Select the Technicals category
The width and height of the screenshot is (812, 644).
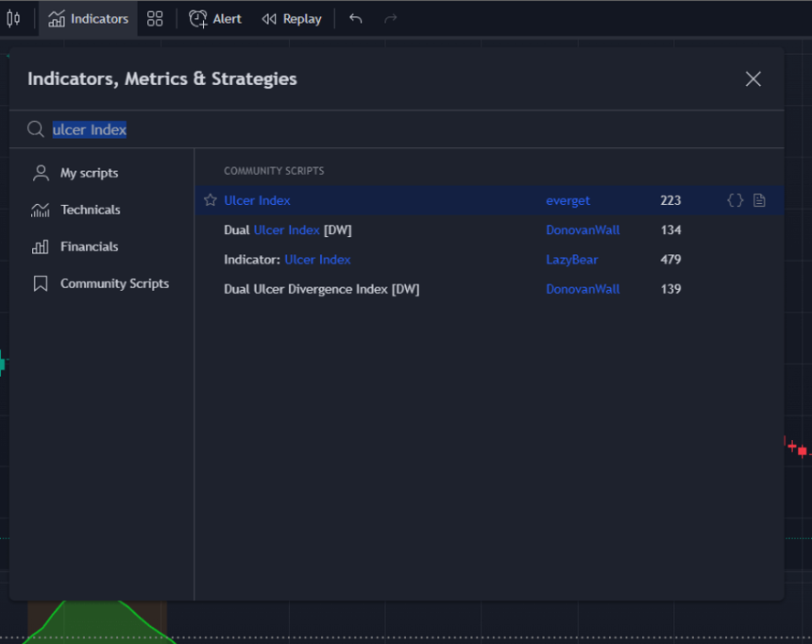(90, 210)
